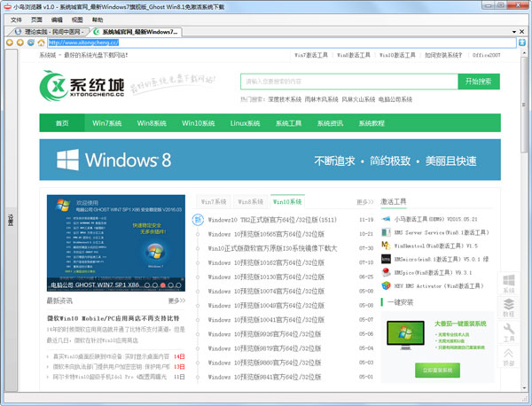Click the HEU KMS Activator icon
Viewport: 532px width, 406px height.
(386, 286)
